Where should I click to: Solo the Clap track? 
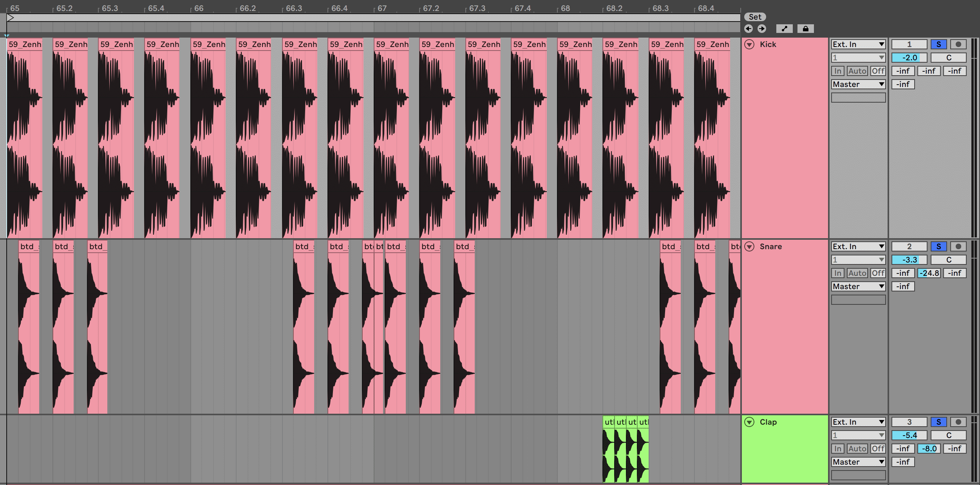938,422
